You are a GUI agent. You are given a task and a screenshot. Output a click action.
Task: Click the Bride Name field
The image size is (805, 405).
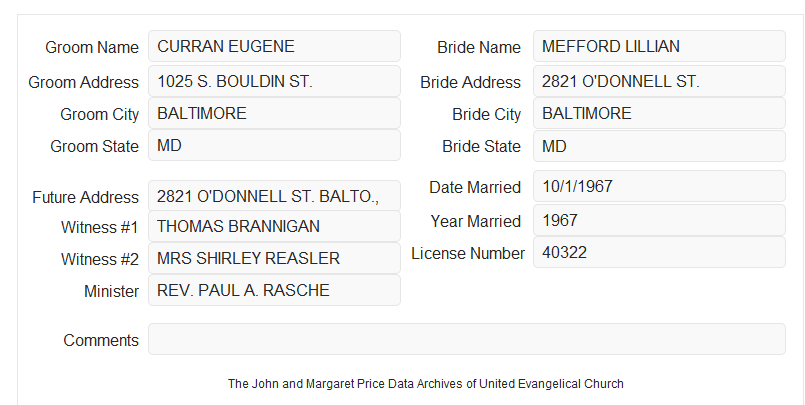point(659,46)
